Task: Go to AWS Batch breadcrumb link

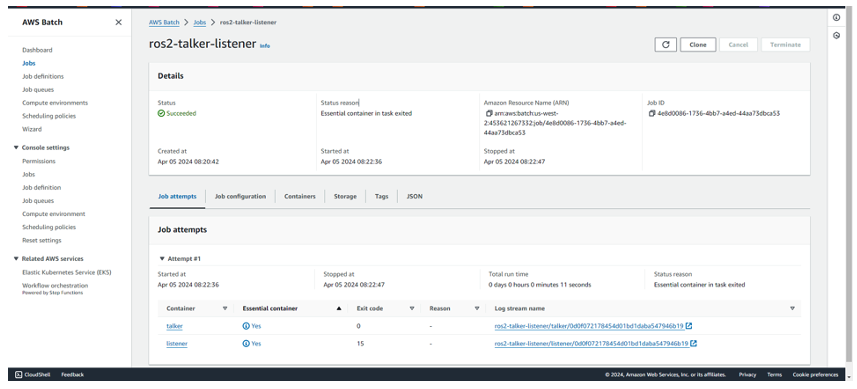Action: (x=165, y=22)
